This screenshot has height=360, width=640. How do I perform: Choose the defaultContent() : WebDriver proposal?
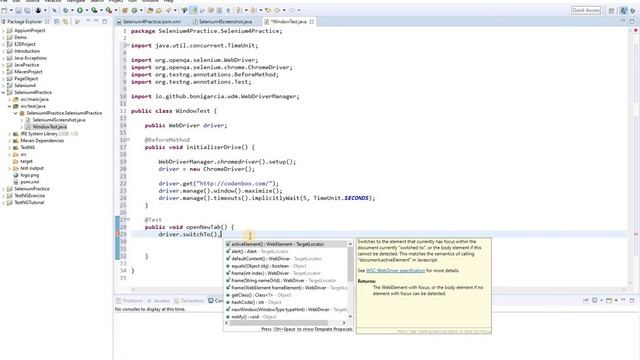[x=286, y=259]
